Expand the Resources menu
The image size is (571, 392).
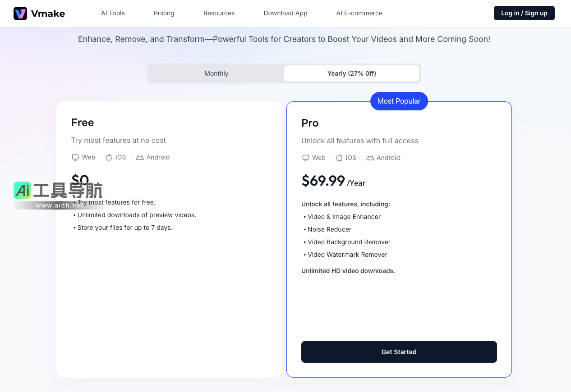coord(219,13)
